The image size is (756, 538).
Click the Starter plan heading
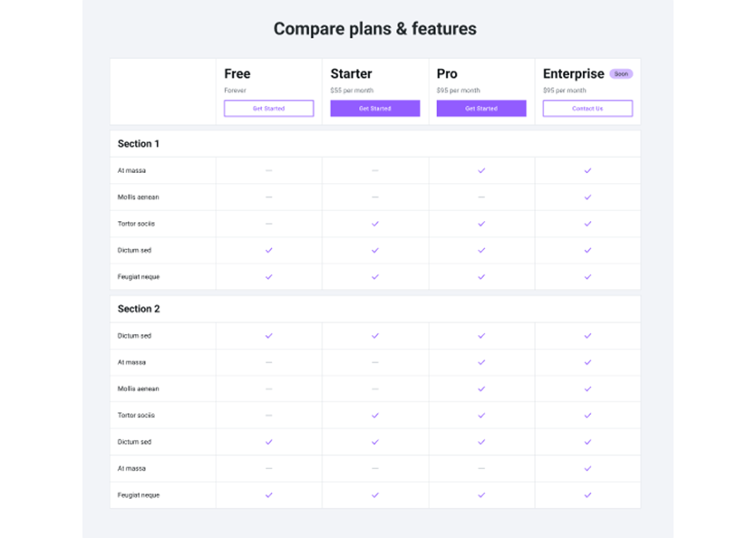click(351, 74)
